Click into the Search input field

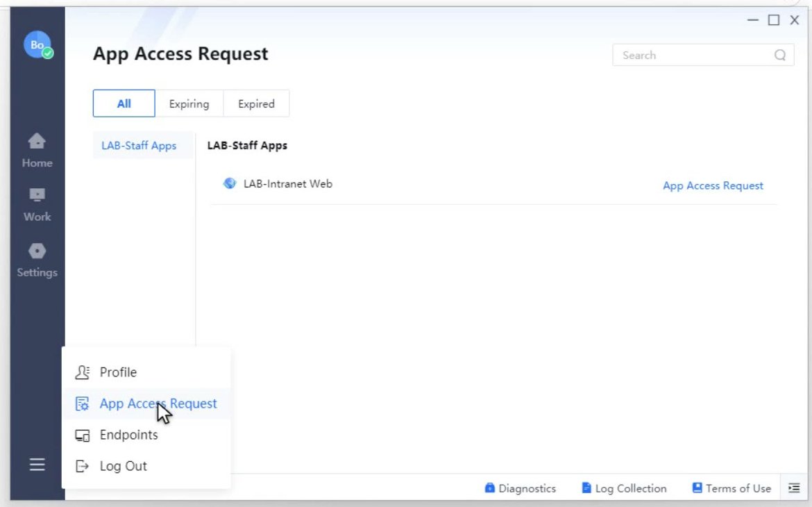click(703, 55)
